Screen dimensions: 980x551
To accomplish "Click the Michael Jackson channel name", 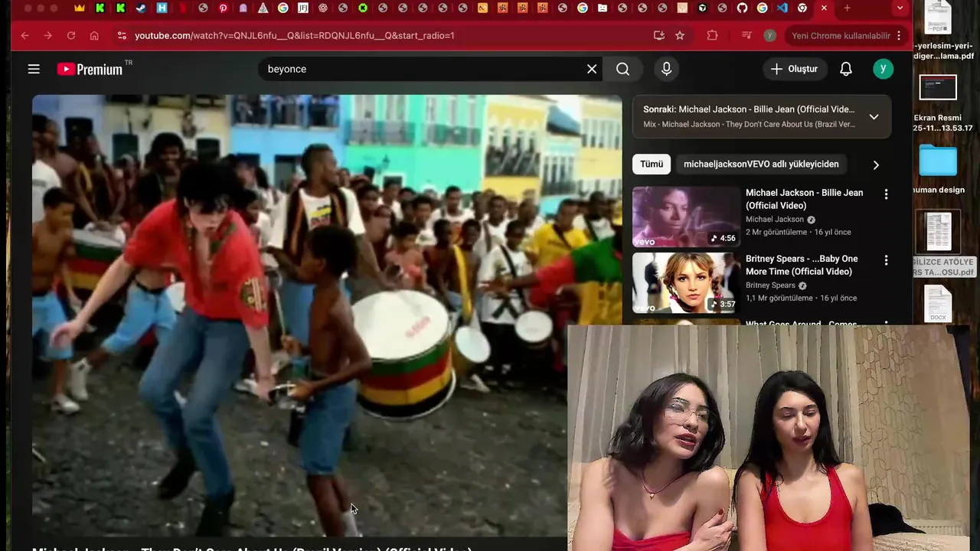I will pos(775,220).
